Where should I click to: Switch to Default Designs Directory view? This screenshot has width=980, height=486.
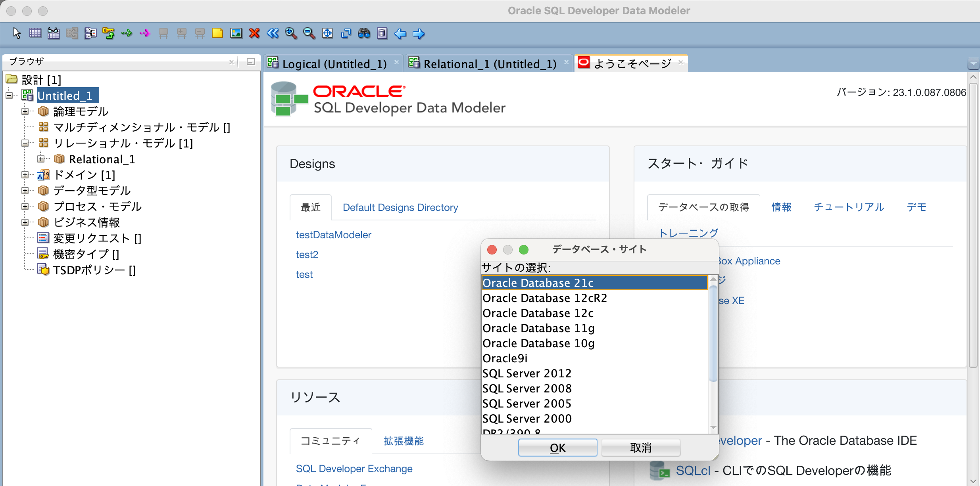[400, 207]
